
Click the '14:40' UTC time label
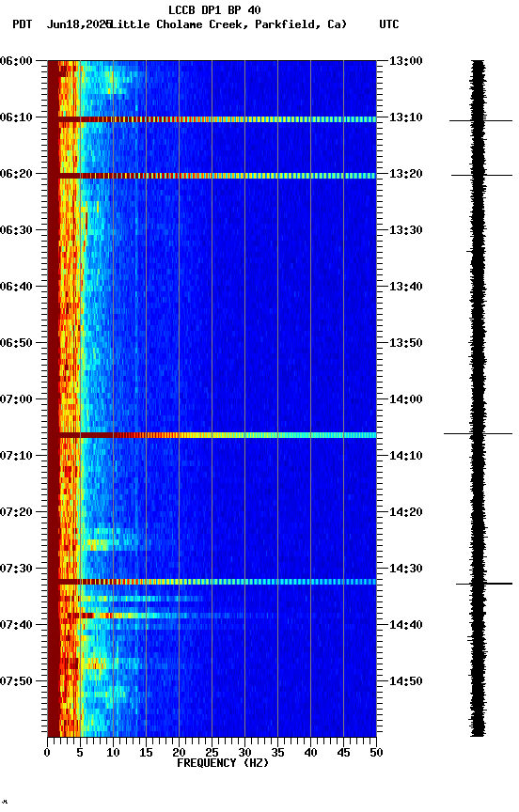coord(406,625)
